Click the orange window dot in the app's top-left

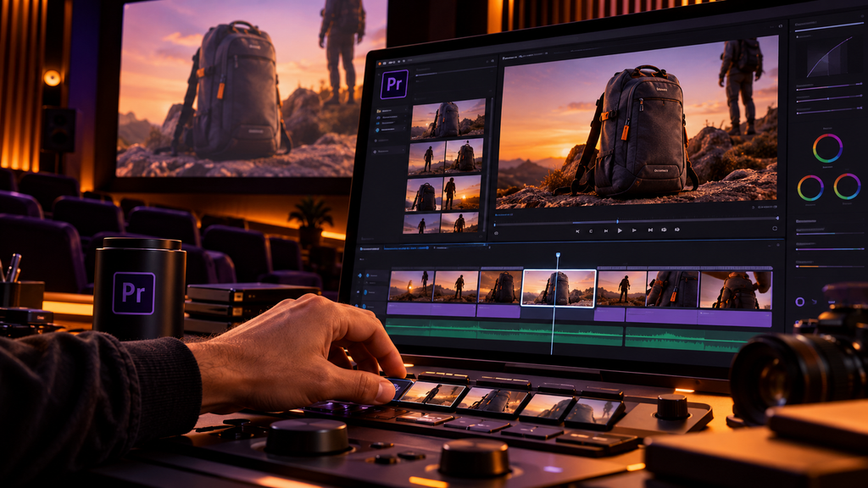pos(380,64)
